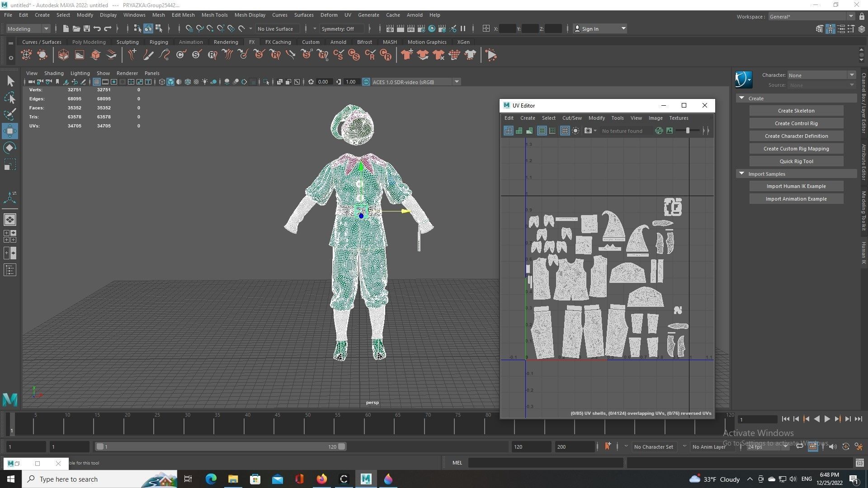Open the Windows menu in main menu bar
868x488 pixels.
click(134, 15)
